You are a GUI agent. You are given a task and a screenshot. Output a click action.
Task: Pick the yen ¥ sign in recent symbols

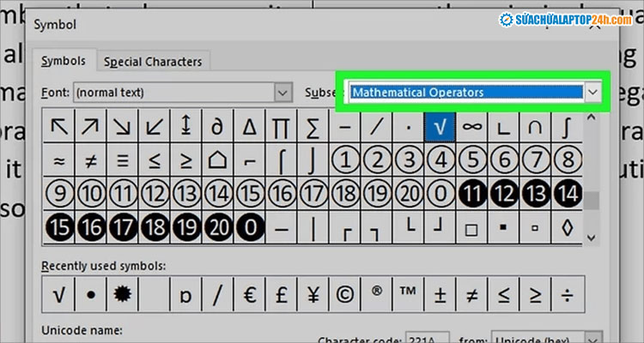313,295
